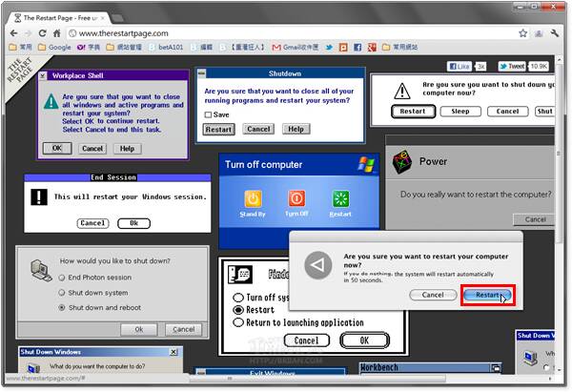Close The Restart Page tab

pyautogui.click(x=103, y=18)
